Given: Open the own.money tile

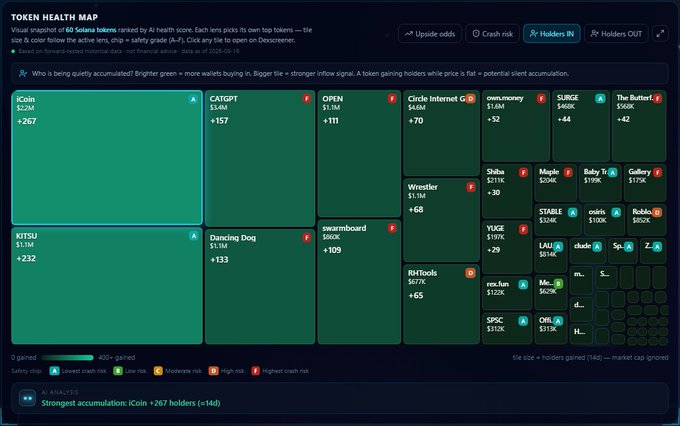Looking at the screenshot, I should [516, 126].
